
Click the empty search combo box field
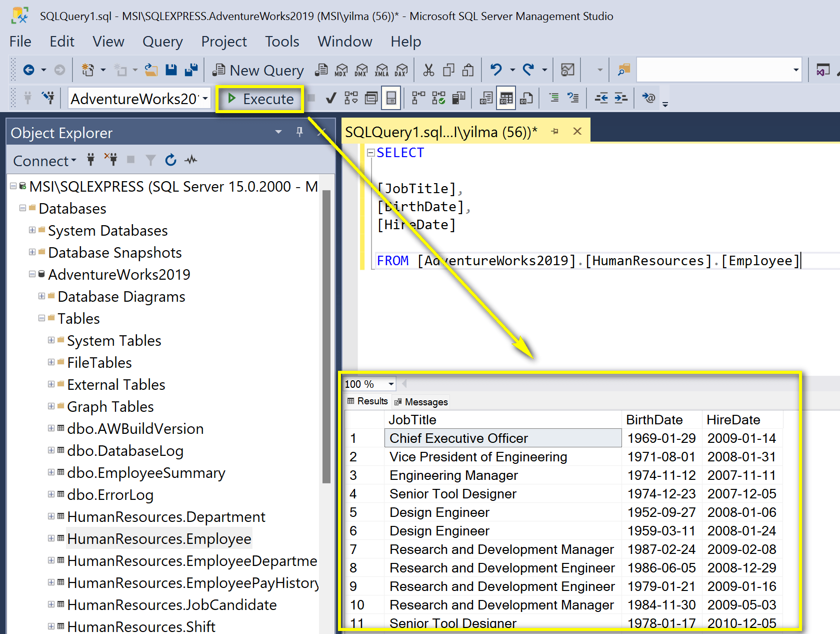coord(719,70)
